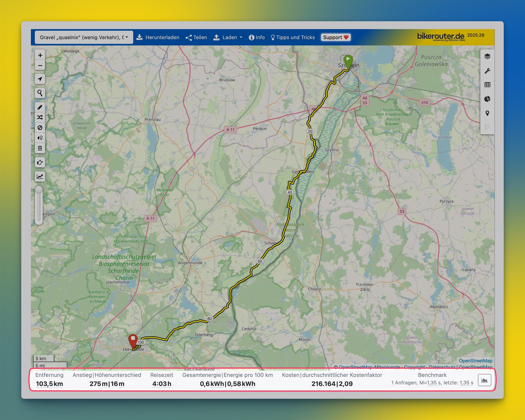Open the Gravel quaelnix profile dropdown

click(x=84, y=37)
